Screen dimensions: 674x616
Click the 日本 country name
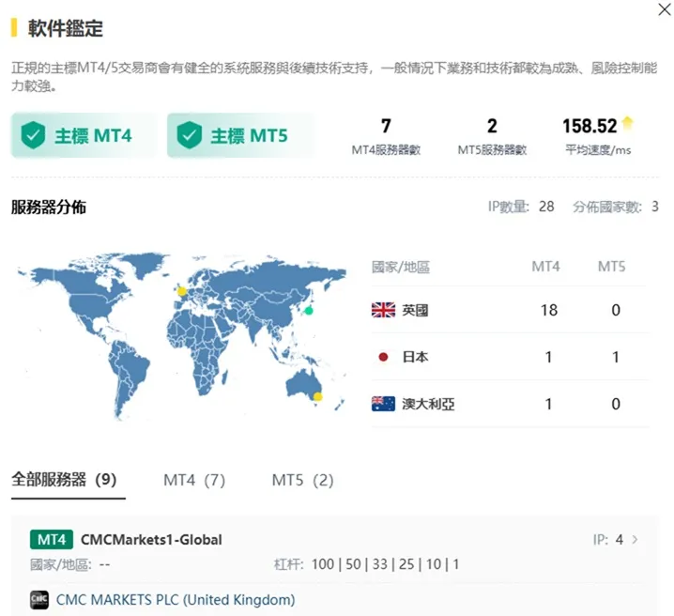tap(415, 357)
